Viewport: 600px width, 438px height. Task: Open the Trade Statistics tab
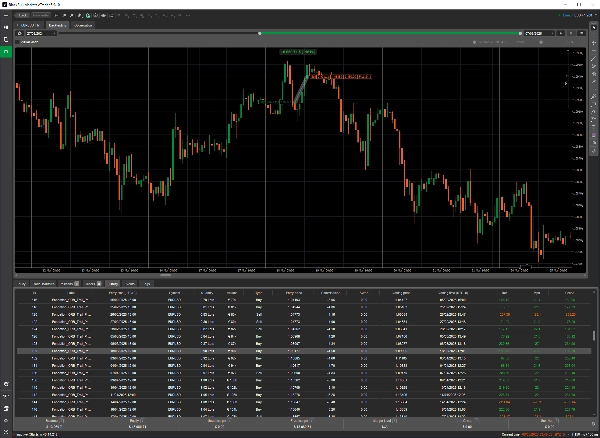44,284
